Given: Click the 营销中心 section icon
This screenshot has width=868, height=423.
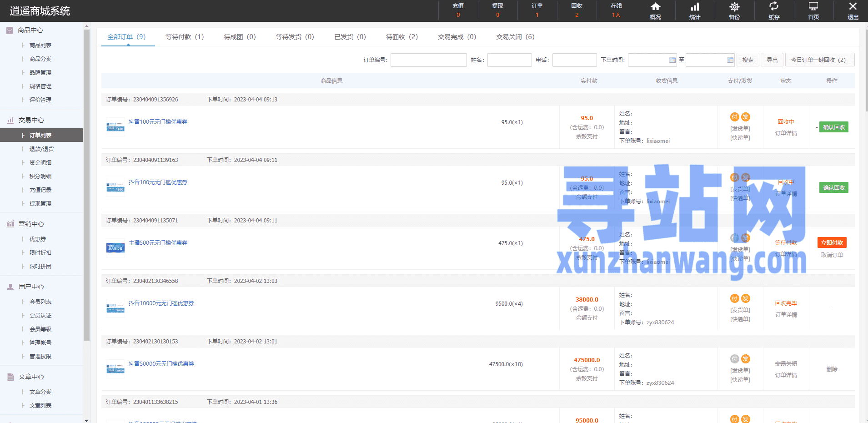Looking at the screenshot, I should click(x=10, y=224).
